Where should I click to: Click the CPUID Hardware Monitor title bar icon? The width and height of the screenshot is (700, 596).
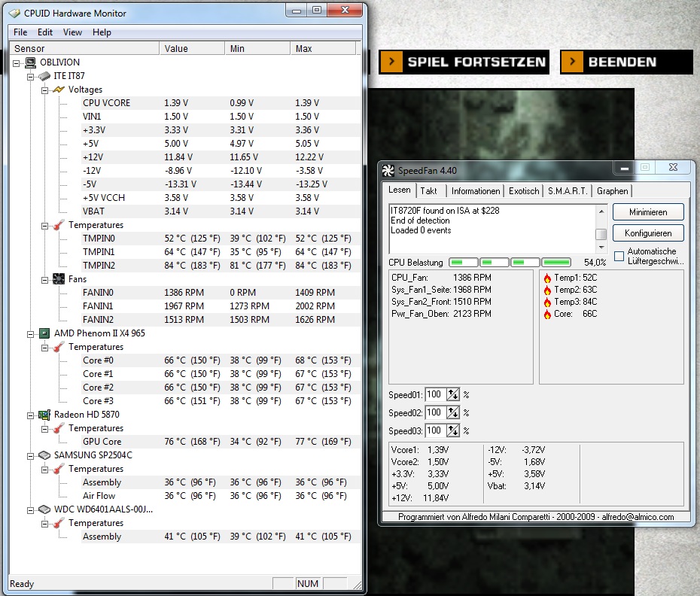pos(15,14)
